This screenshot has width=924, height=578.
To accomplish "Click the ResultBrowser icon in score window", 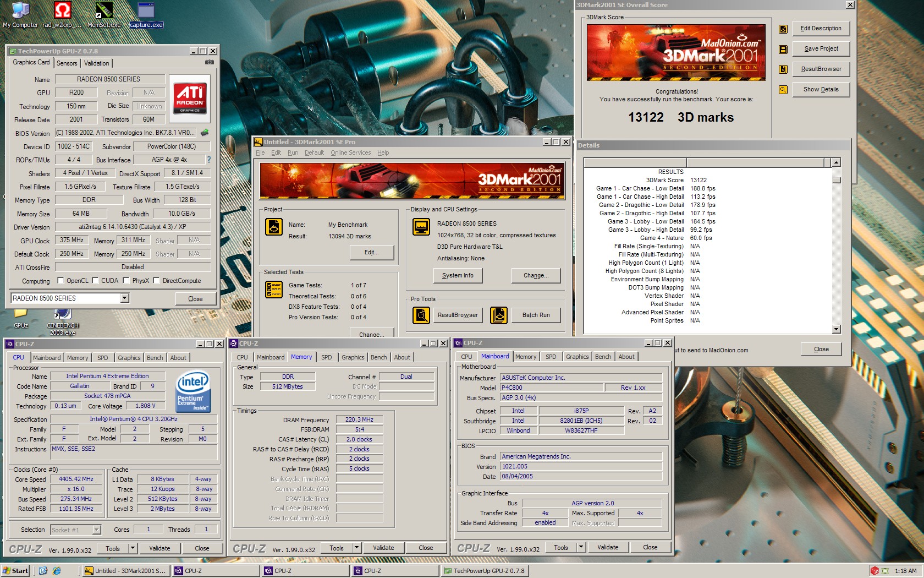I will coord(783,69).
